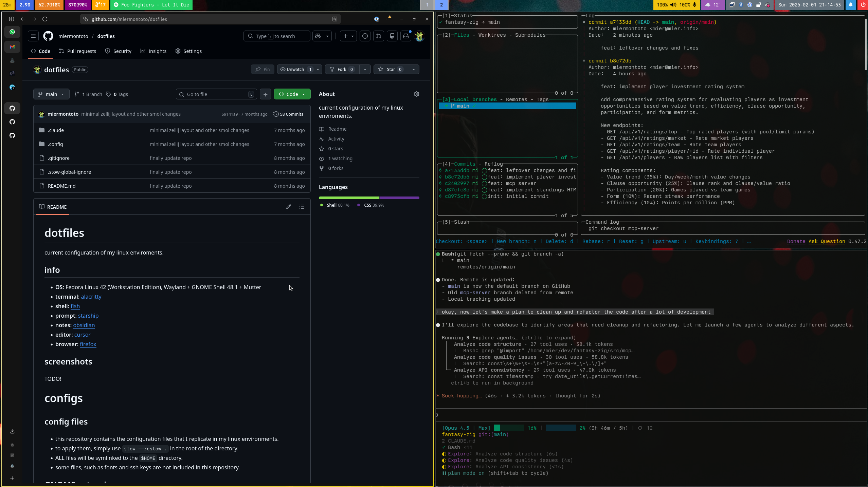868x487 pixels.
Task: Switch to the Security tab
Action: pos(118,51)
